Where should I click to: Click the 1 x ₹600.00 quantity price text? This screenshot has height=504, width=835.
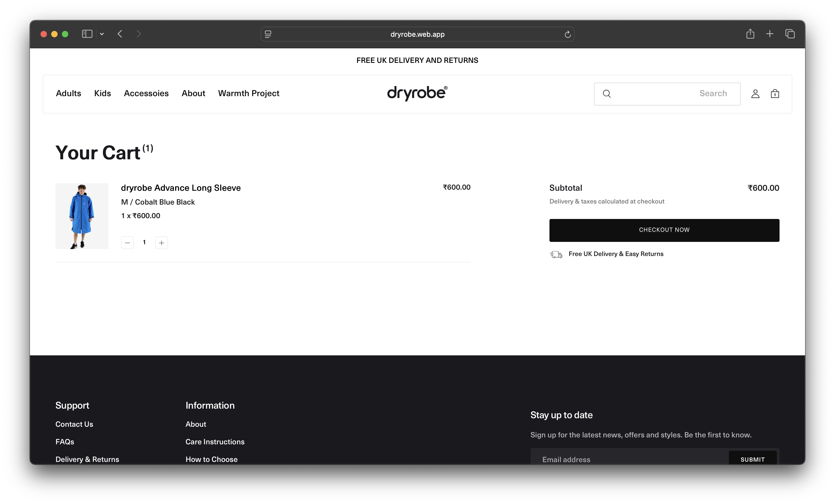141,216
